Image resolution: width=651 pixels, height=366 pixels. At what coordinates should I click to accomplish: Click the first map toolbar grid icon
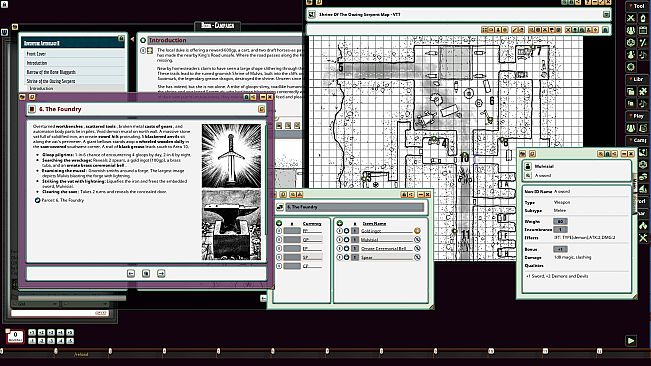tap(484, 30)
